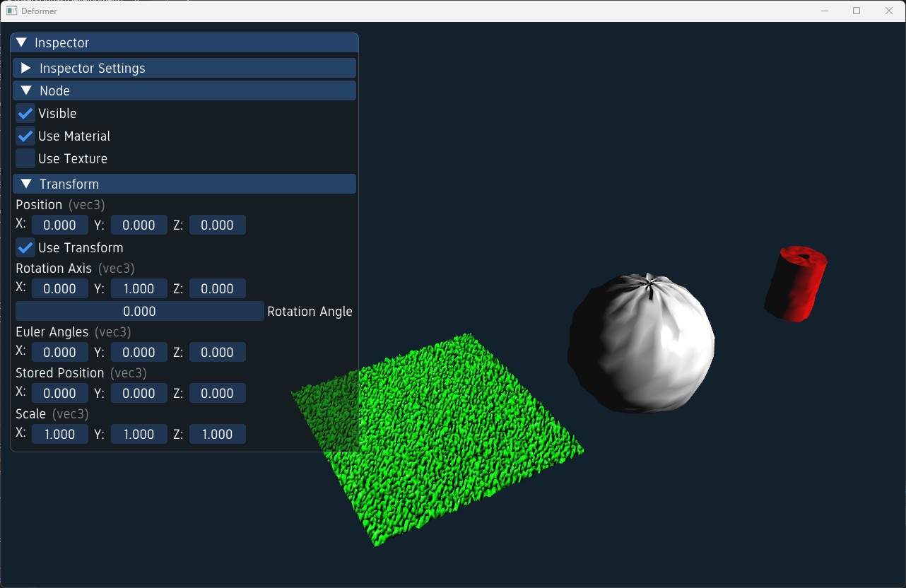Select the Euler Angles X field
The image size is (906, 588).
tap(60, 353)
